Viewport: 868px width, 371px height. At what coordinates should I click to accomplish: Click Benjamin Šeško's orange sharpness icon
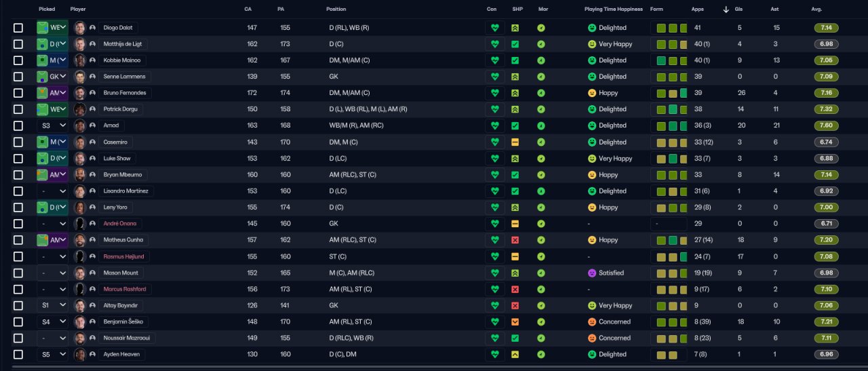(x=515, y=321)
